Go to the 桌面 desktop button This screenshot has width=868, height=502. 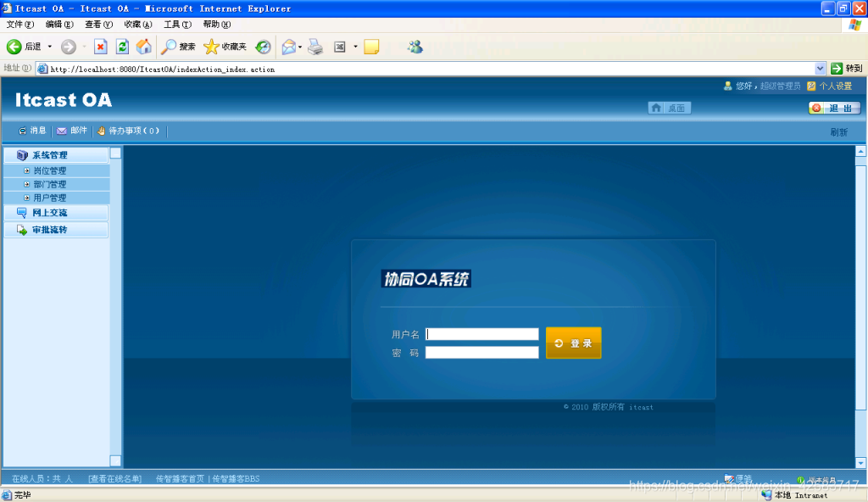click(670, 108)
